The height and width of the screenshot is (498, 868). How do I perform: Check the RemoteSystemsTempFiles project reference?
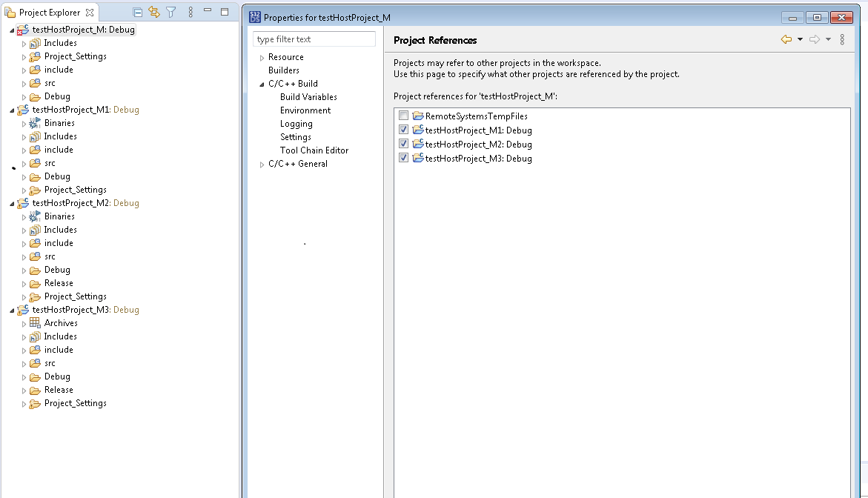click(403, 115)
